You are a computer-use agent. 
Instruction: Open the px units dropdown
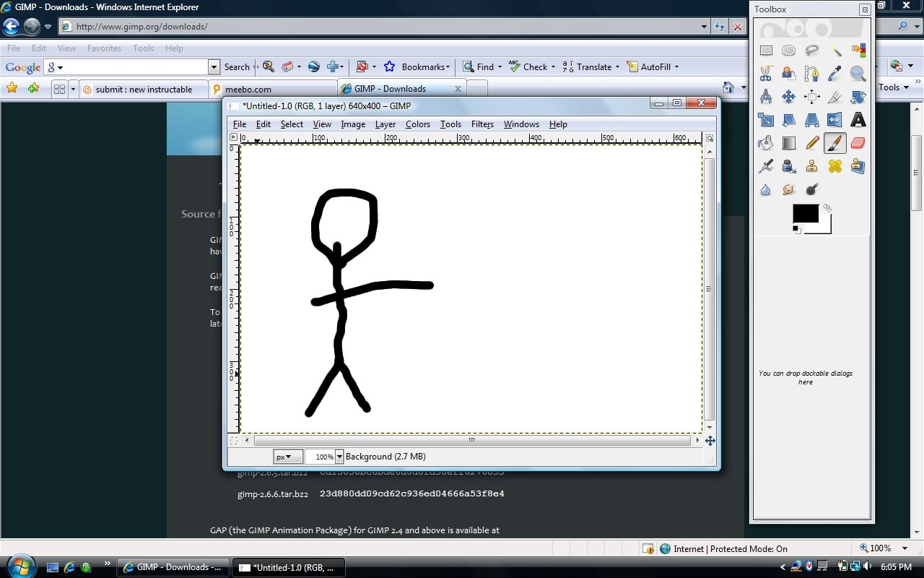click(x=287, y=456)
